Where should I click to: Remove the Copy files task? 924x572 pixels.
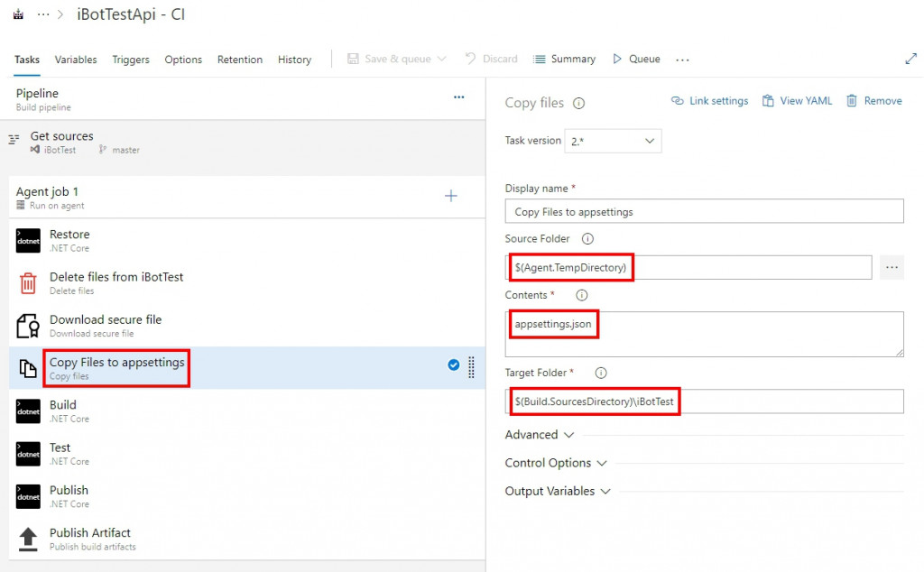[x=873, y=101]
